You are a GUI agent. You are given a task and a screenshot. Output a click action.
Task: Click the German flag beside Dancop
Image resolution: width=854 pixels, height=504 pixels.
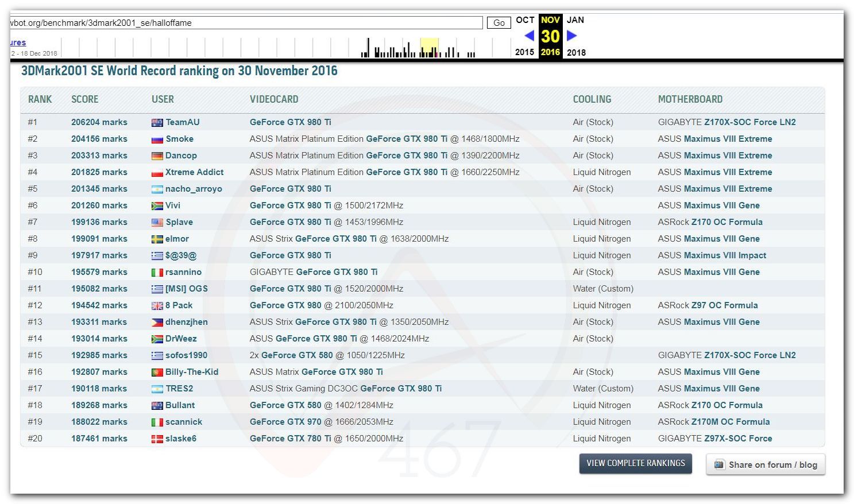point(157,156)
